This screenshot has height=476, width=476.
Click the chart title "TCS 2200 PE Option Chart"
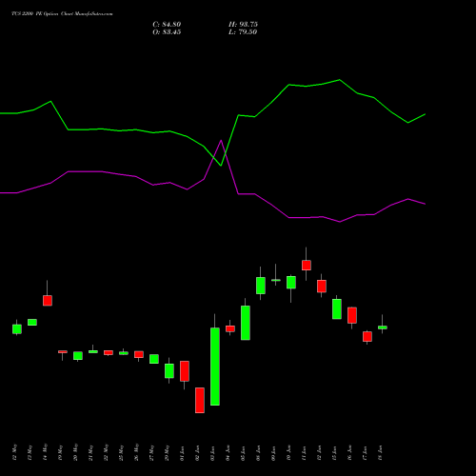(x=62, y=14)
